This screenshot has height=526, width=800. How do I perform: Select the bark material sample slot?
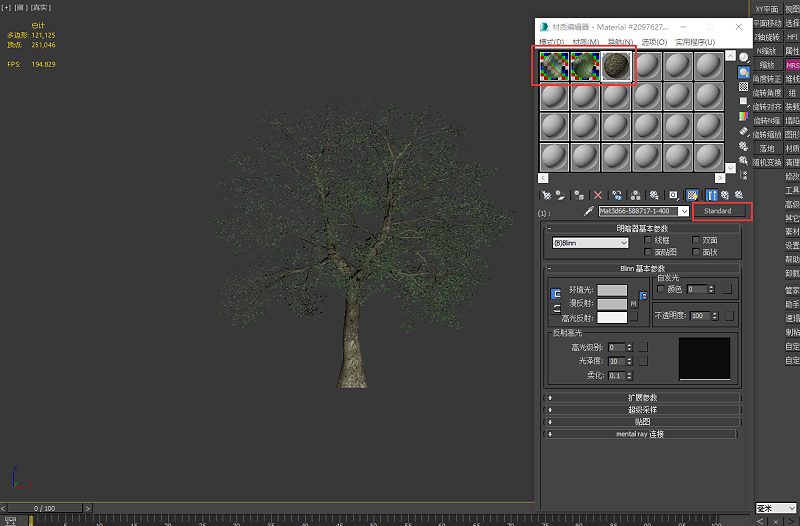(616, 66)
